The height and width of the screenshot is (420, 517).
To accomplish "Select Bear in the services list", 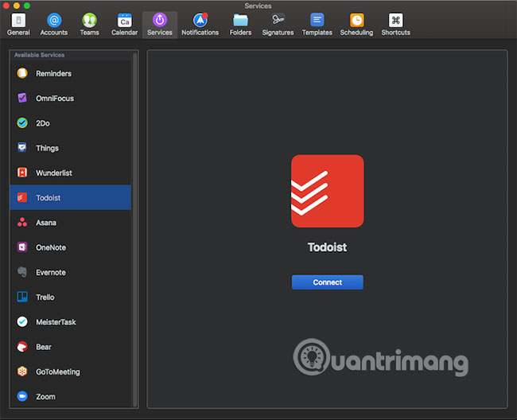I will 71,347.
